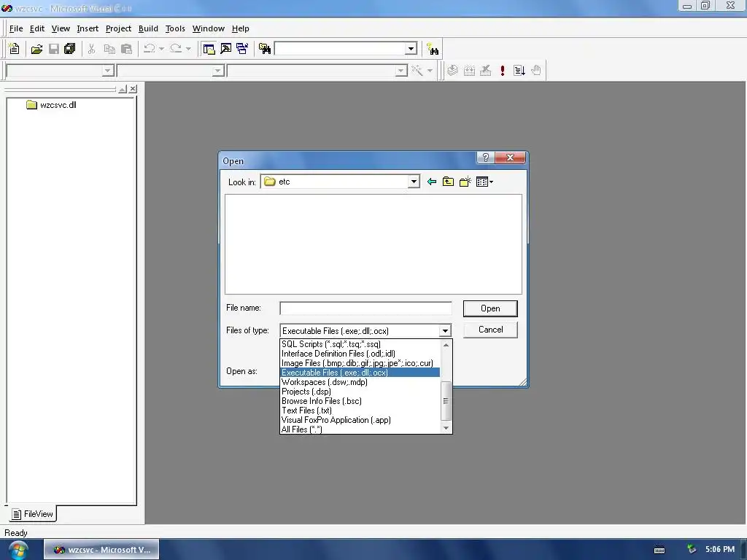Image resolution: width=747 pixels, height=560 pixels.
Task: Open the View Menu icon in Open dialog
Action: point(484,182)
